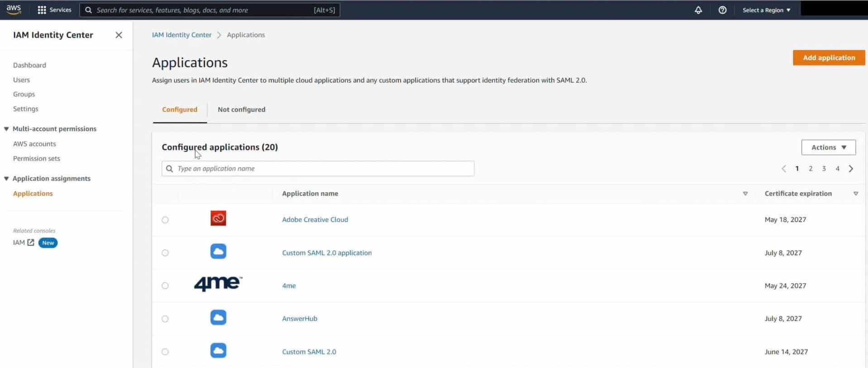The height and width of the screenshot is (368, 868).
Task: Select the Custom SAML 2.0 application radio button
Action: [x=165, y=253]
